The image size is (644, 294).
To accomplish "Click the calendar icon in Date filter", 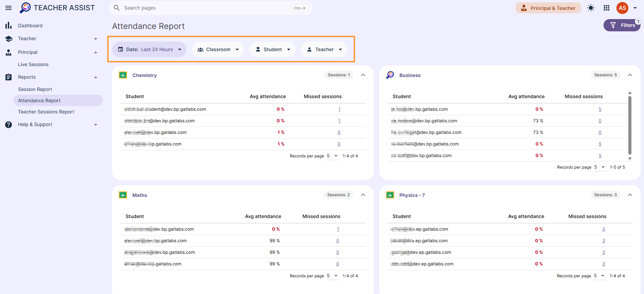I will [120, 49].
